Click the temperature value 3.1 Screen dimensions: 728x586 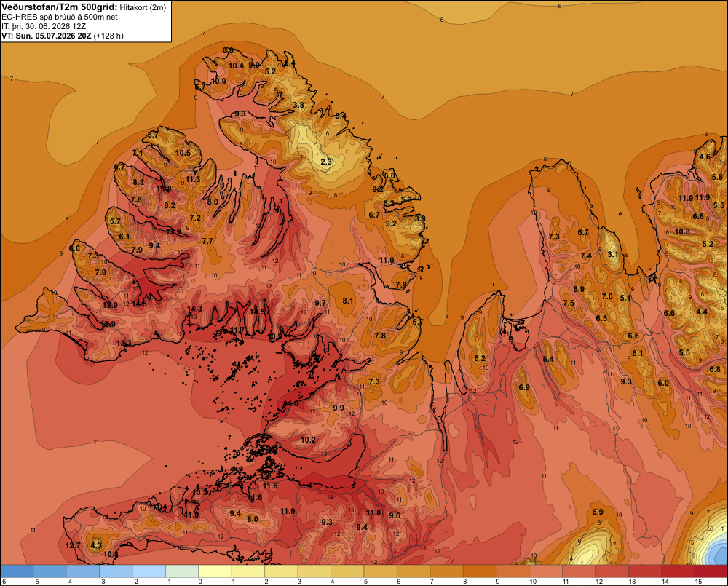613,254
